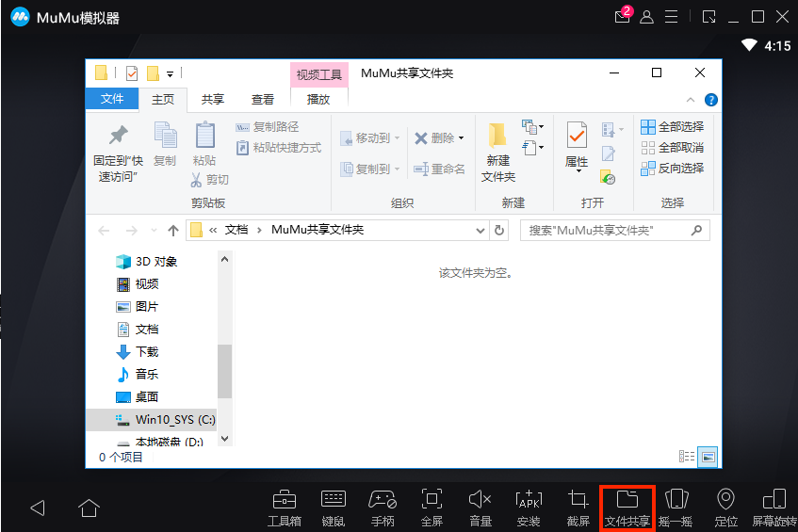Click navigation pane scrollbar down arrow
This screenshot has width=798, height=532.
[x=224, y=439]
